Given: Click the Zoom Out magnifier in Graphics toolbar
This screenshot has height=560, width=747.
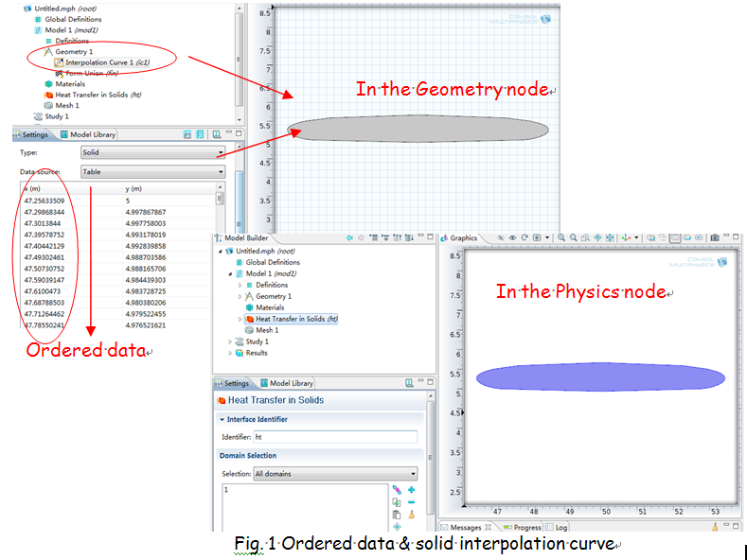Looking at the screenshot, I should [x=574, y=238].
